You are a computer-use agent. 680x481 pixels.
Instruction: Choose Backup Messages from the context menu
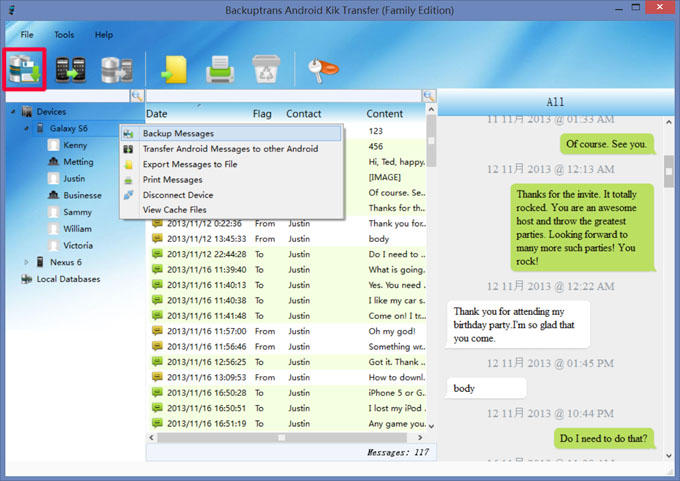(x=232, y=134)
